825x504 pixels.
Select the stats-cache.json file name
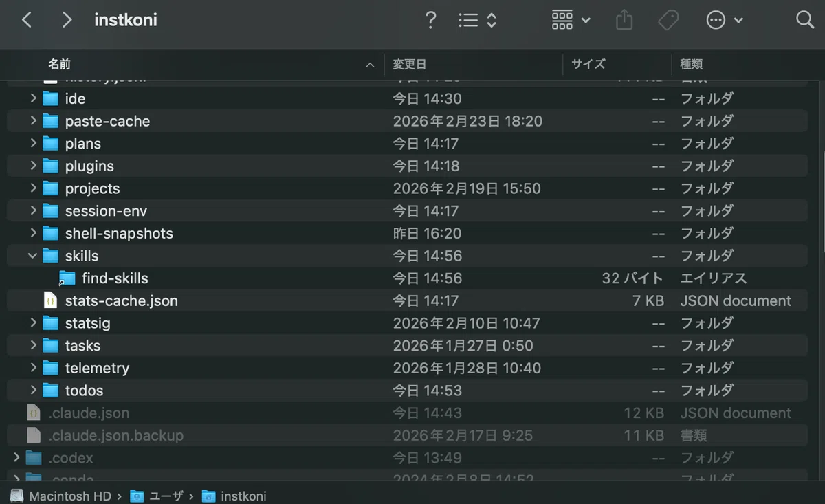pos(122,300)
